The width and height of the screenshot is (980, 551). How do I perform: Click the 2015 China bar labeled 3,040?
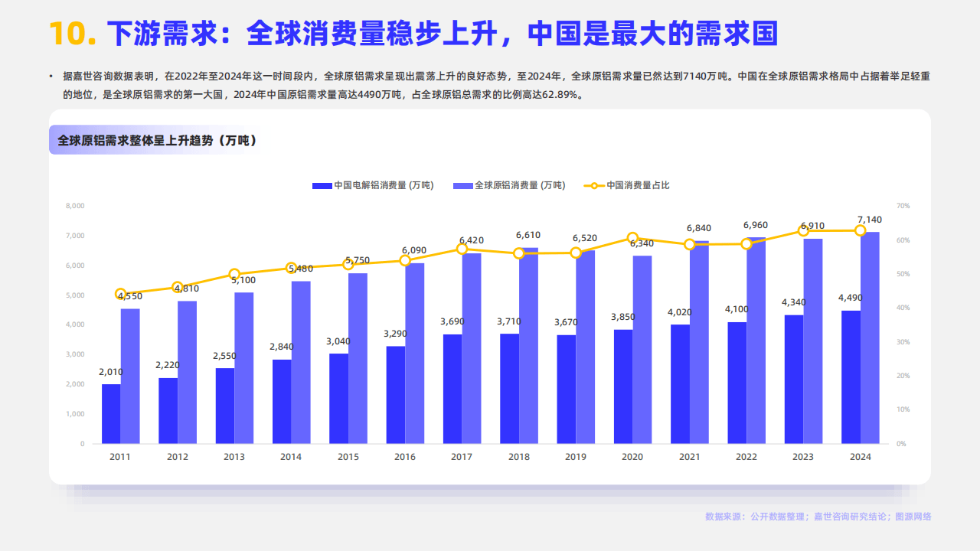[338, 398]
